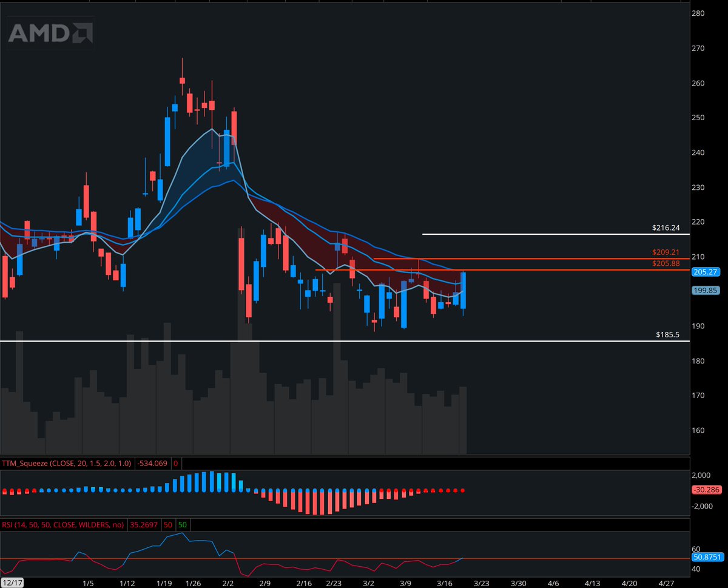Click the 3/9 date on time axis
728x588 pixels.
(405, 583)
